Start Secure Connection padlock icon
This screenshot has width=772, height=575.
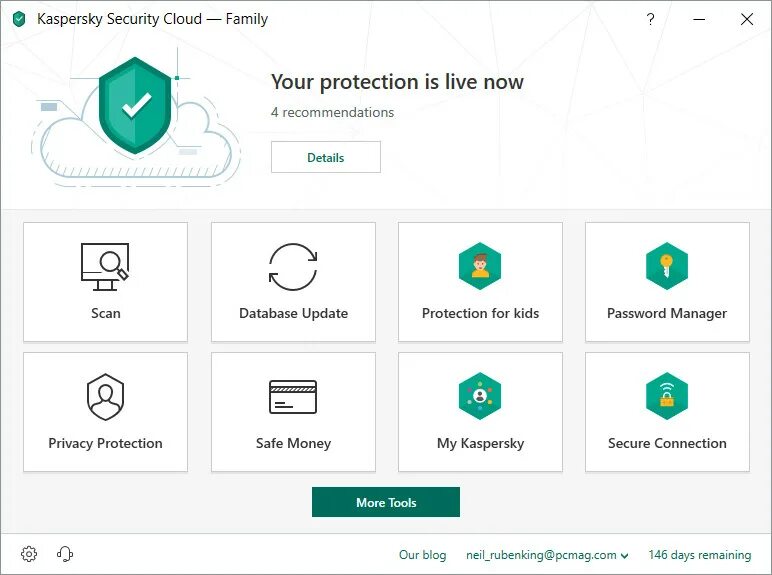[x=667, y=396]
